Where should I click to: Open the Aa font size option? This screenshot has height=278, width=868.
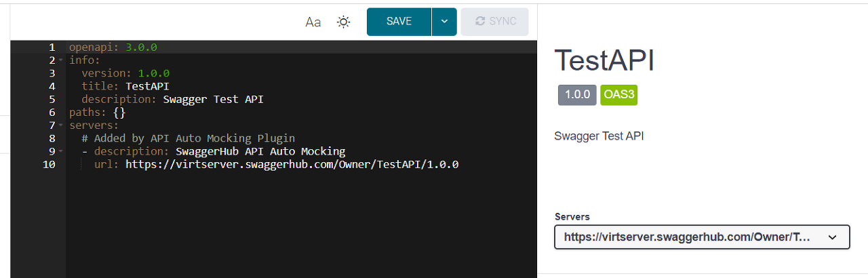point(313,22)
